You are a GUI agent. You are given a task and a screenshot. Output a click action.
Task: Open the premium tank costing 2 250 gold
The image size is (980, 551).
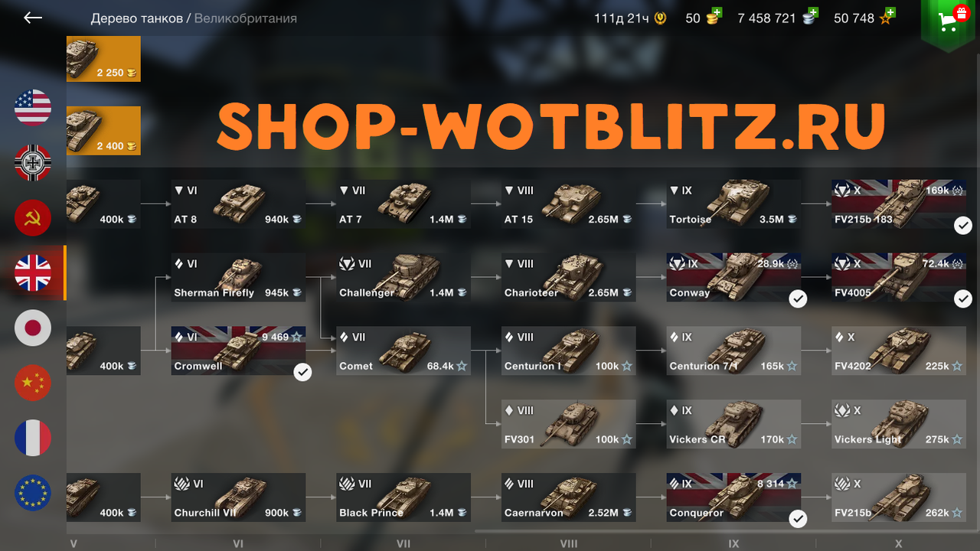pos(103,59)
